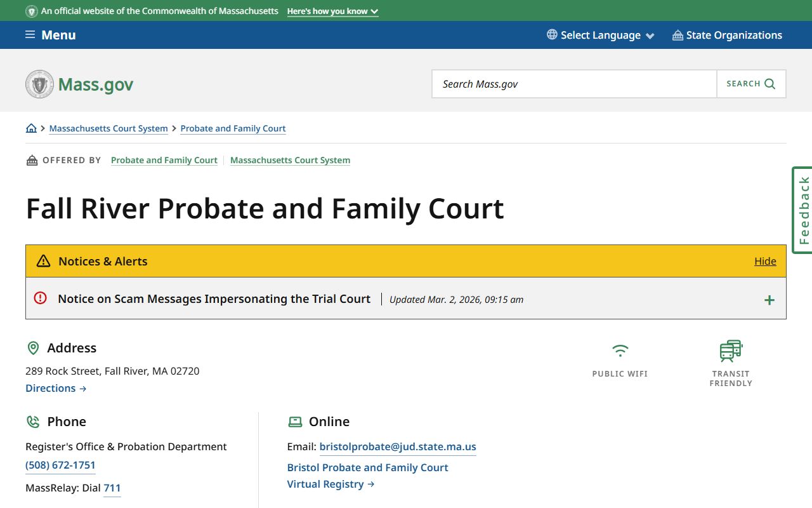Click the SEARCH button
The width and height of the screenshot is (812, 508).
coord(751,84)
